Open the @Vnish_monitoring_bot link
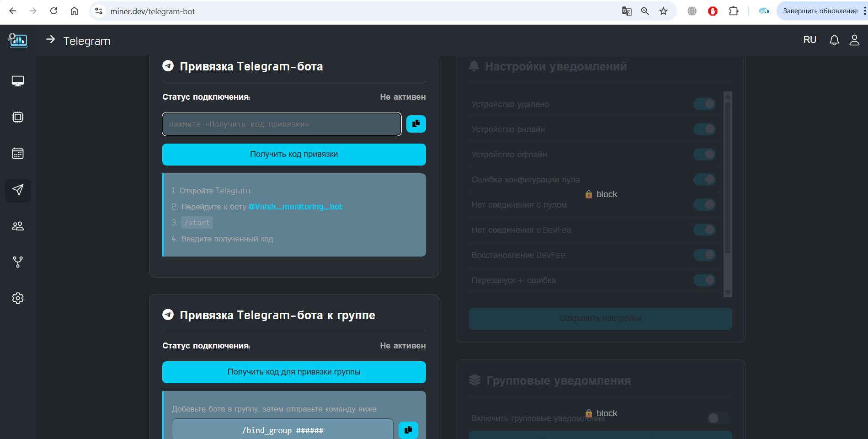The height and width of the screenshot is (439, 868). tap(295, 207)
